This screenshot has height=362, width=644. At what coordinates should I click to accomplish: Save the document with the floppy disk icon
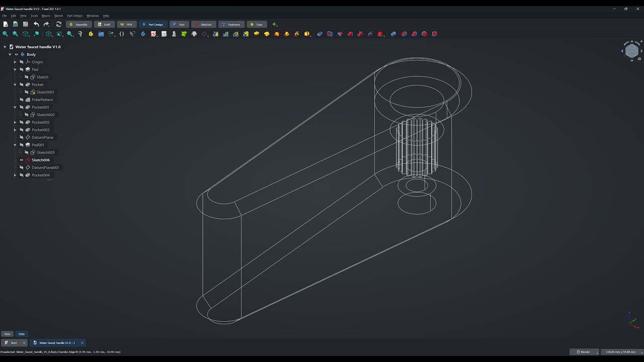coord(25,24)
